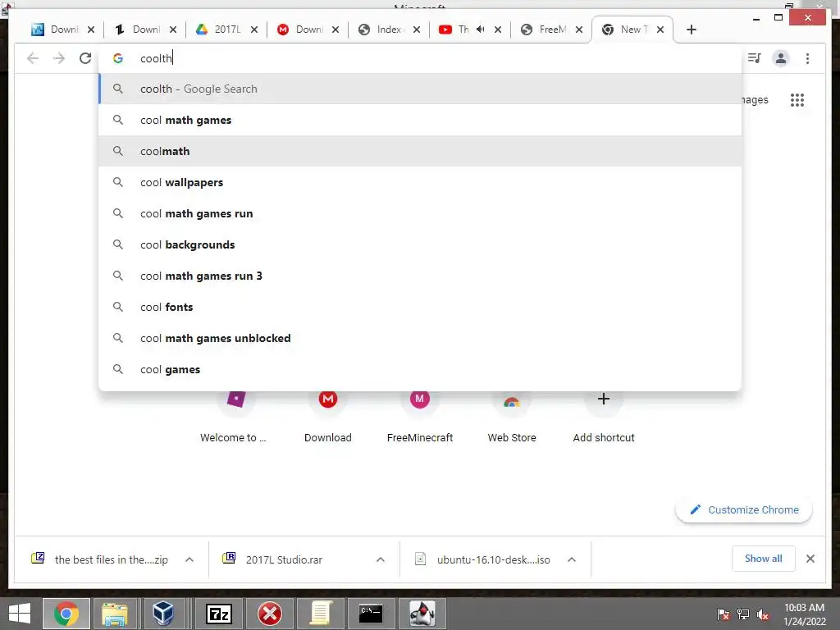Close the downloads bar

click(x=810, y=559)
